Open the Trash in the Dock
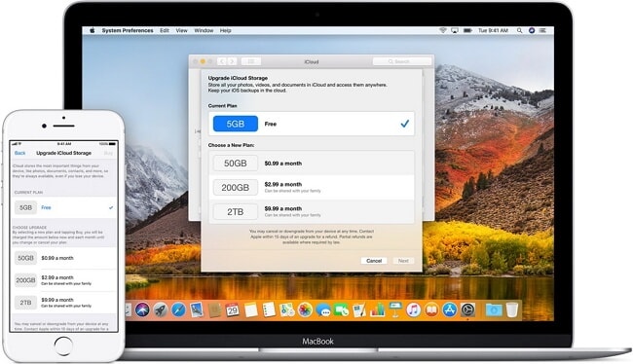This screenshot has width=633, height=364. tap(512, 309)
